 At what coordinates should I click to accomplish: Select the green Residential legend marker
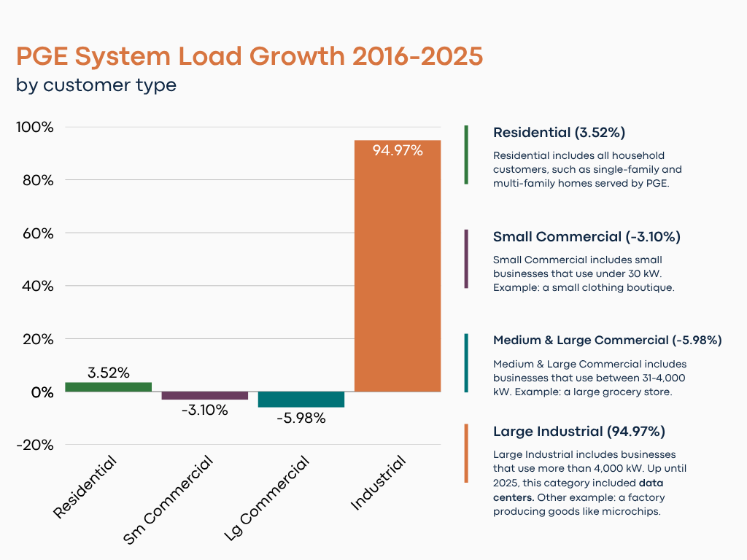point(465,153)
